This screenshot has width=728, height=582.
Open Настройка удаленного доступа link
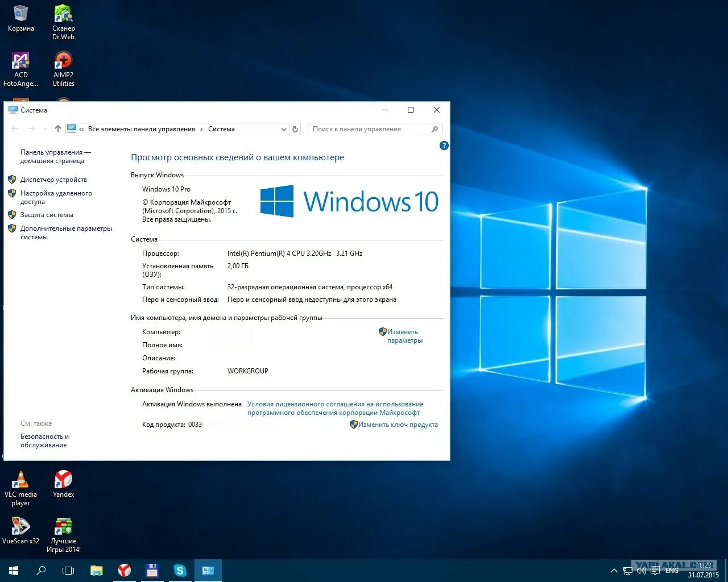[56, 197]
